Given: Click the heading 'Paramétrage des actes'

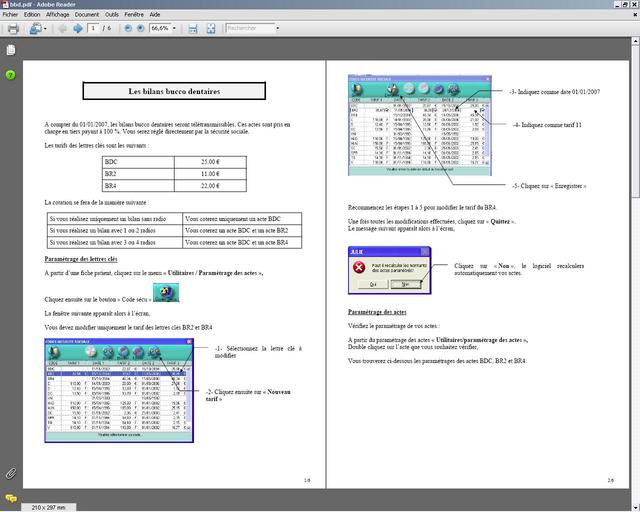Looking at the screenshot, I should [377, 312].
